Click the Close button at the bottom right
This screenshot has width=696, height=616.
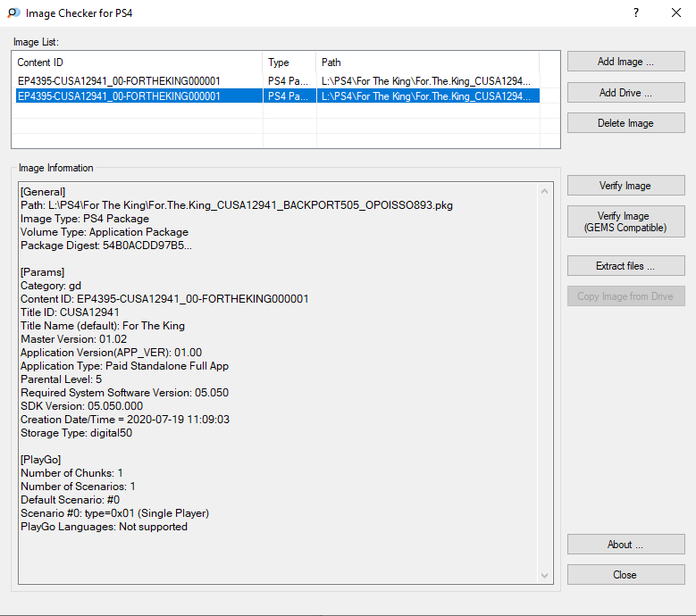(626, 574)
